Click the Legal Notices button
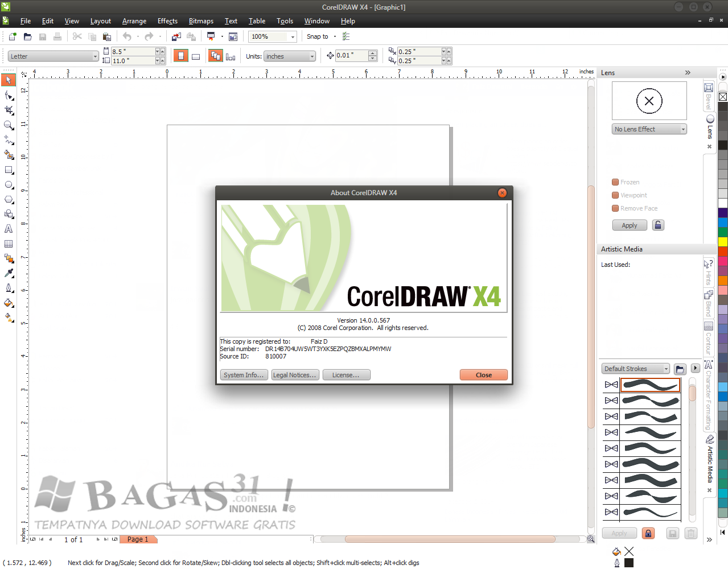 click(295, 375)
